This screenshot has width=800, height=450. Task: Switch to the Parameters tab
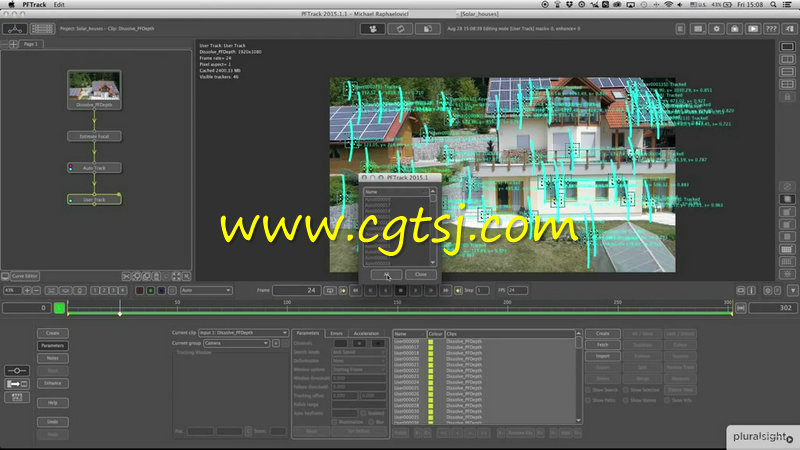308,333
